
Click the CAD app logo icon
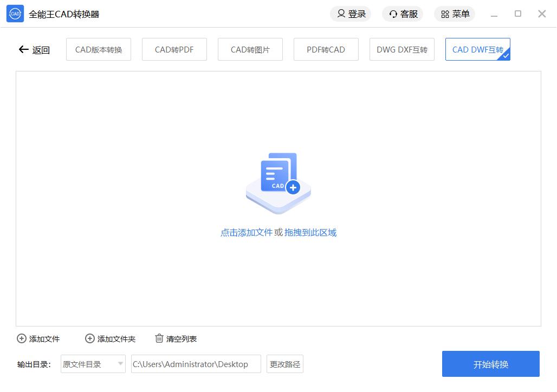click(15, 14)
